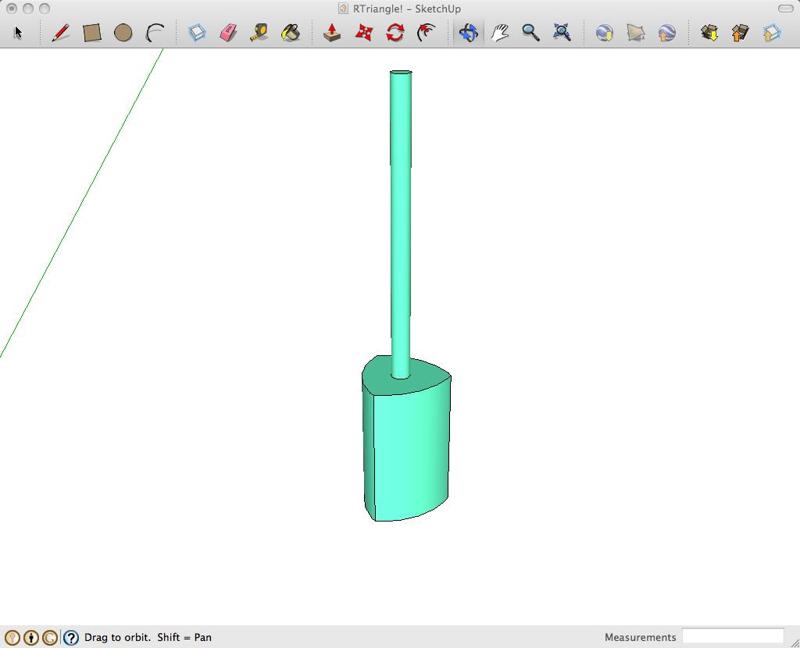Image resolution: width=800 pixels, height=648 pixels.
Task: Select the Paint Bucket tool
Action: (x=291, y=33)
